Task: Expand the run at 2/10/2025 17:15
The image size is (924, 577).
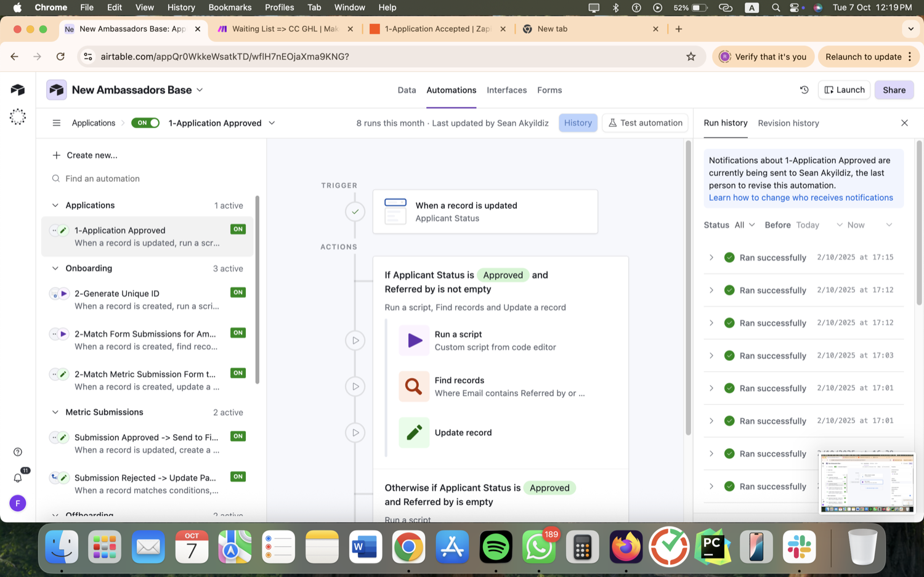Action: point(711,257)
